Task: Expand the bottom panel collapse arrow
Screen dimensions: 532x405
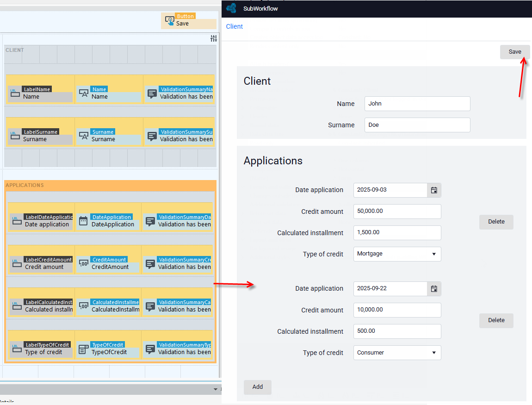Action: (216, 389)
